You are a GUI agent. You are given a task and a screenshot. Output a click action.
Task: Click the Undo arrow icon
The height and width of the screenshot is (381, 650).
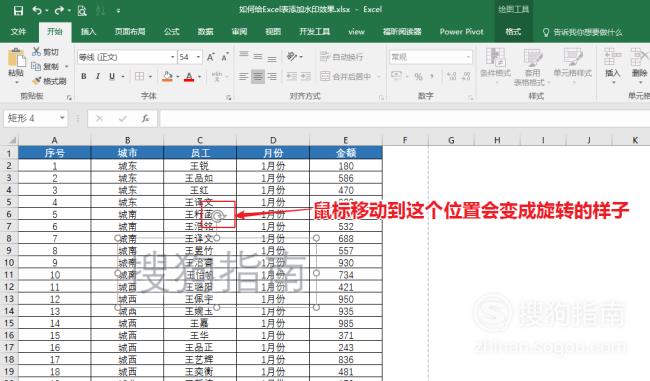tap(37, 10)
